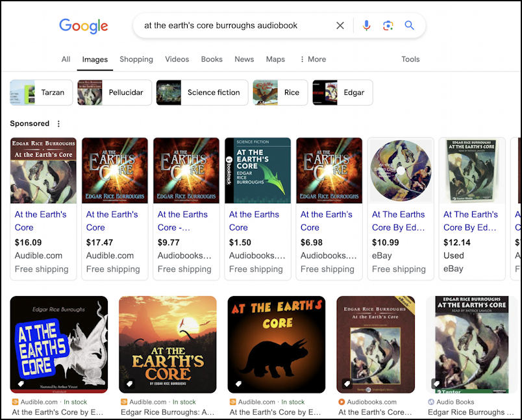Filter by the Pellucidar chip
Viewport: 522px width, 420px height.
(x=114, y=93)
